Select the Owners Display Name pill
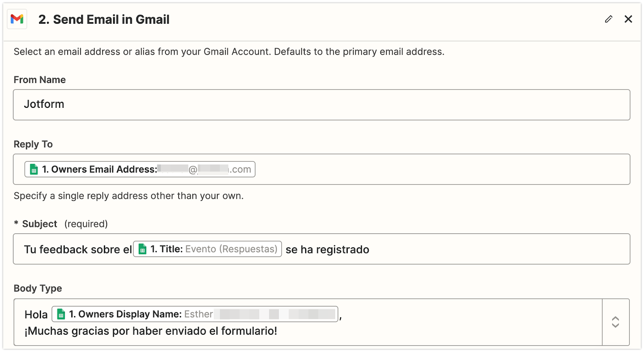This screenshot has width=644, height=352. pos(195,314)
